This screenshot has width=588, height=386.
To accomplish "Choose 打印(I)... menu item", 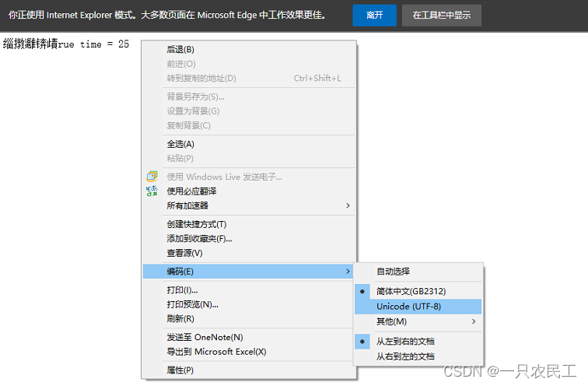I will (x=249, y=290).
